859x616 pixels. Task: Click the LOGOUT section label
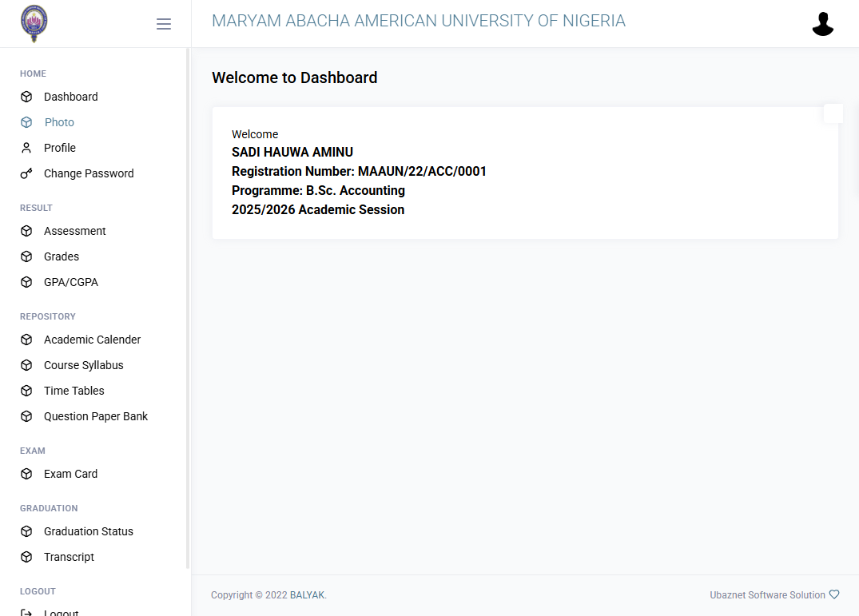(x=38, y=591)
